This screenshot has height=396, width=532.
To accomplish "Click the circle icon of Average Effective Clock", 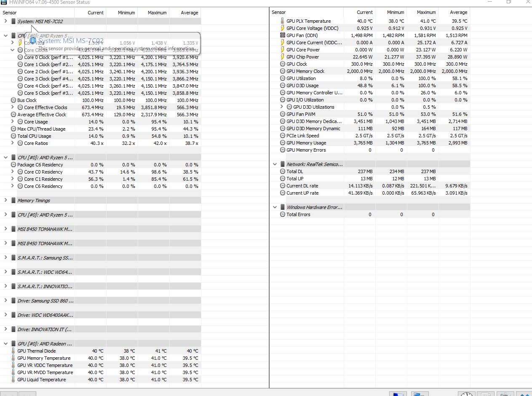I will (x=13, y=115).
